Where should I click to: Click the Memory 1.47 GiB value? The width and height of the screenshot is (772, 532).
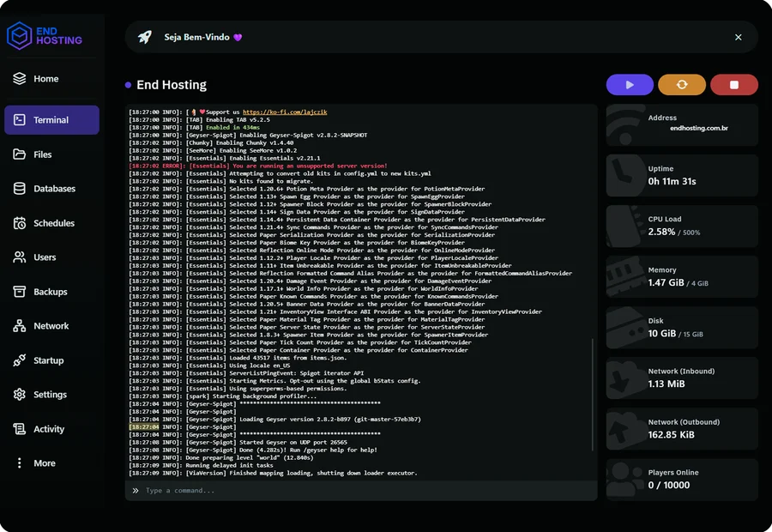[666, 282]
